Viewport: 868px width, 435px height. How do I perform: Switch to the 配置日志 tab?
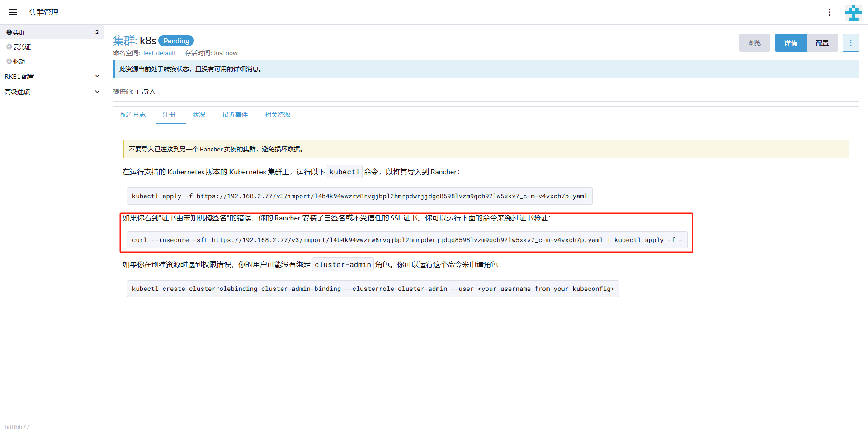[x=132, y=115]
